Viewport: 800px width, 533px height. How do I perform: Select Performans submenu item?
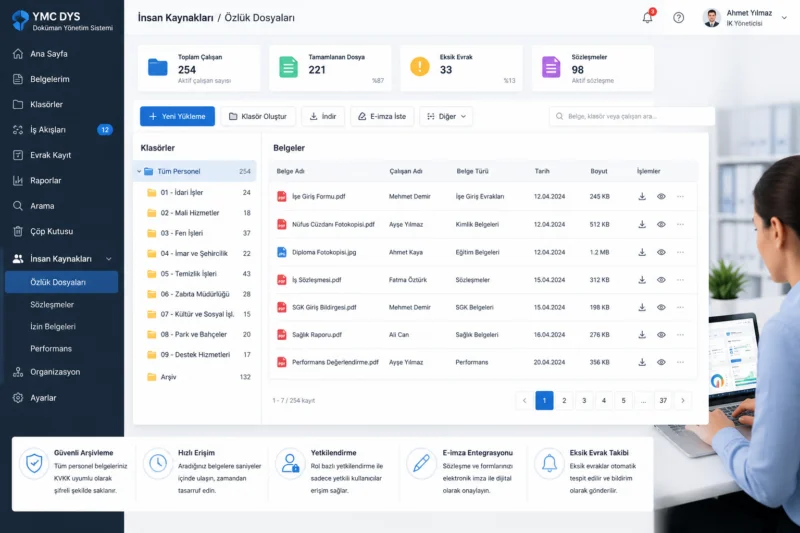point(51,348)
